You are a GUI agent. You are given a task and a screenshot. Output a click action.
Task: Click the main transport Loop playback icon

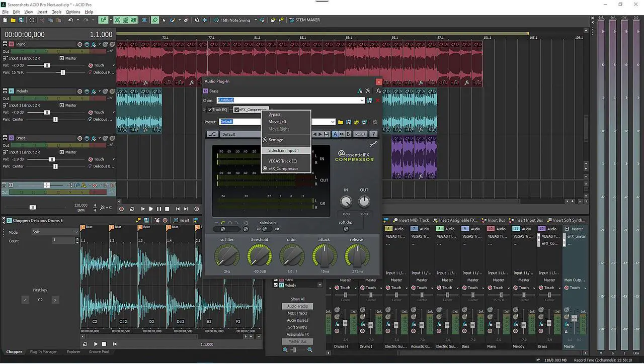pyautogui.click(x=132, y=209)
